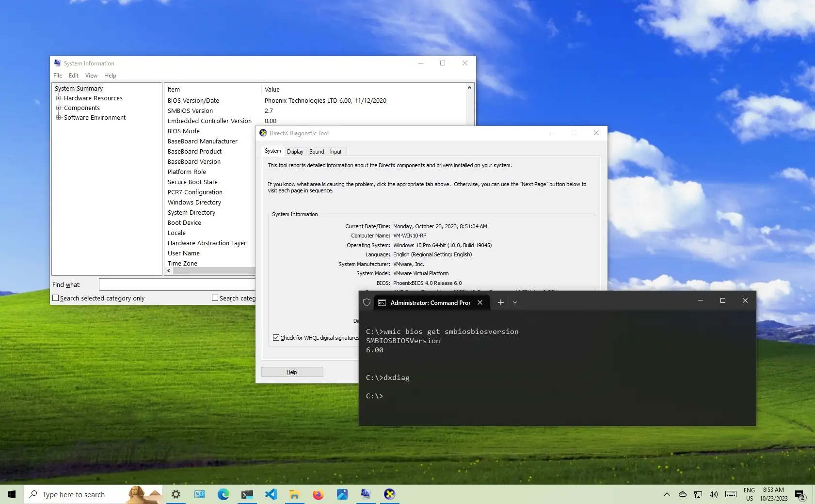
Task: Switch to the Display tab in DirectX tool
Action: tap(295, 151)
